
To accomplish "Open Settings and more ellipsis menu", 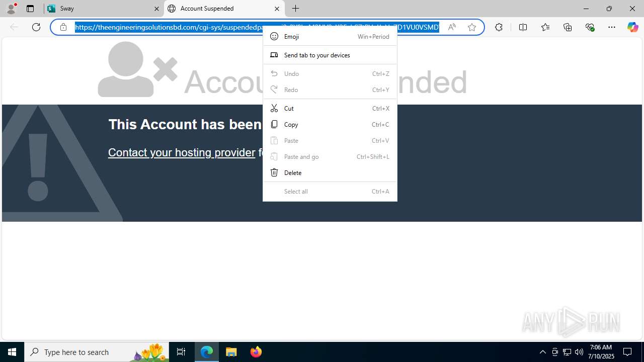I will coord(612,27).
